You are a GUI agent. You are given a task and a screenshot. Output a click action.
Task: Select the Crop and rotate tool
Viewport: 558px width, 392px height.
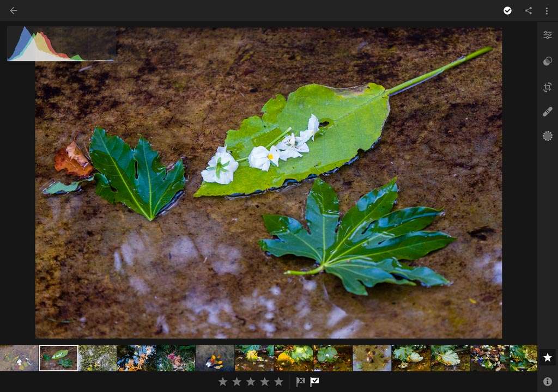click(547, 87)
